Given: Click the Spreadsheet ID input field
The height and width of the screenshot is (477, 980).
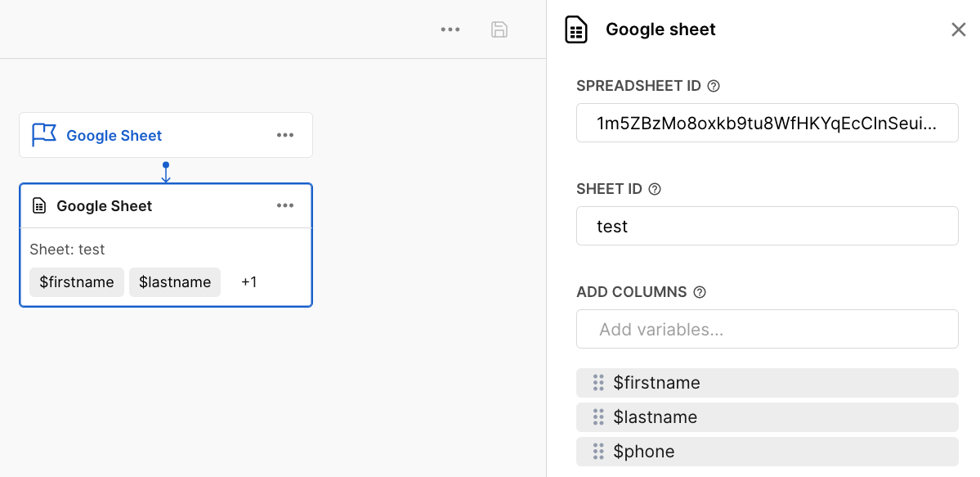Looking at the screenshot, I should point(767,123).
